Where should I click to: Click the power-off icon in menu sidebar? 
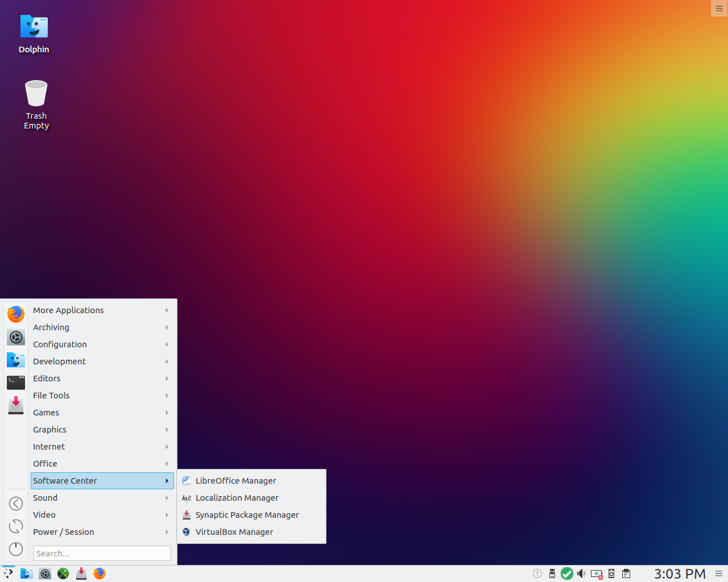(16, 549)
